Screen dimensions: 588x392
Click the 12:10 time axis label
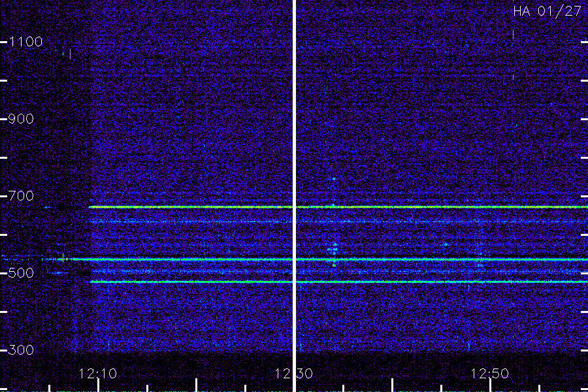tap(98, 374)
